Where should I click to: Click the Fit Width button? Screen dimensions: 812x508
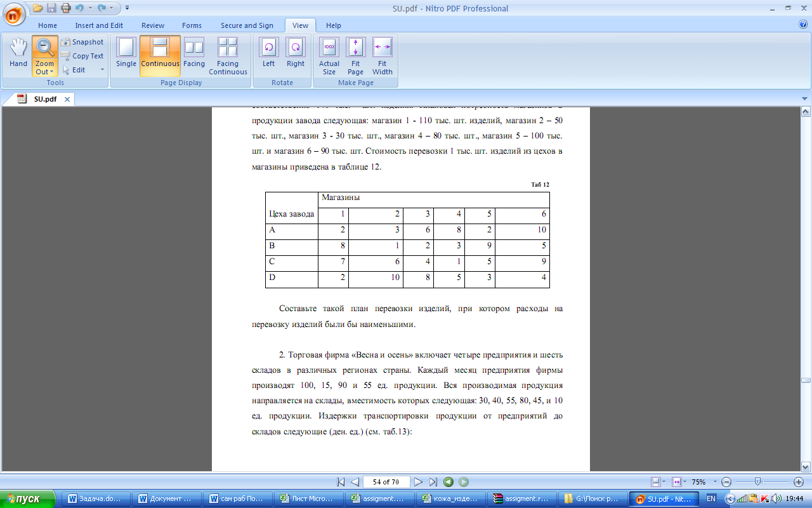tap(383, 56)
